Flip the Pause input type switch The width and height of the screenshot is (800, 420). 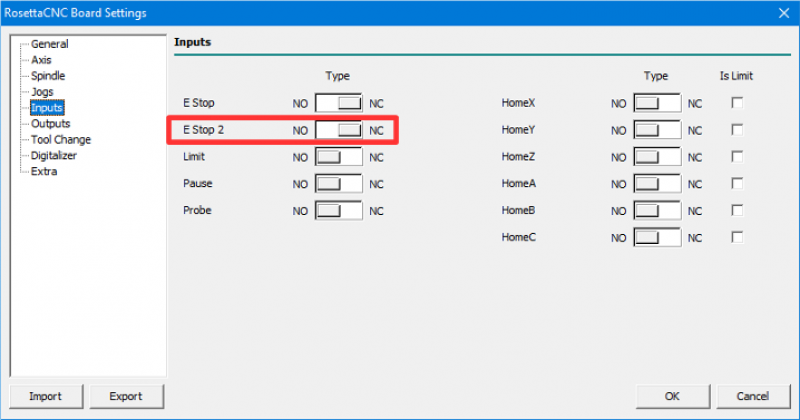(338, 184)
